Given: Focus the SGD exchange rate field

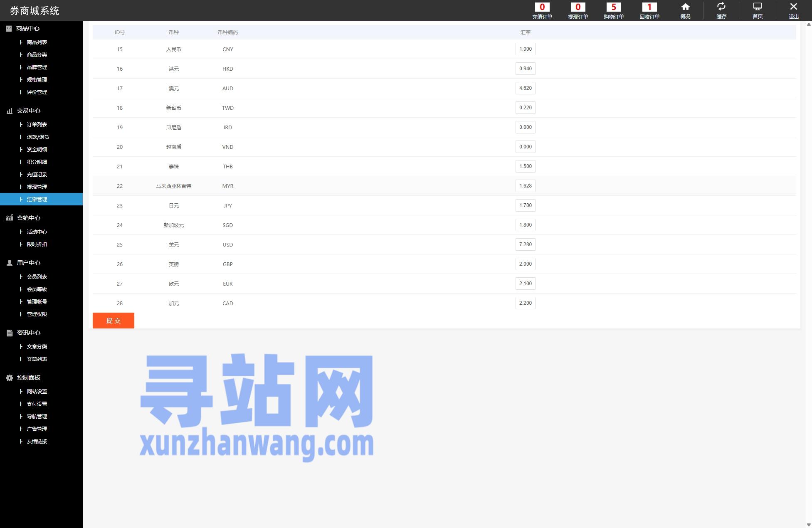Looking at the screenshot, I should click(x=526, y=225).
